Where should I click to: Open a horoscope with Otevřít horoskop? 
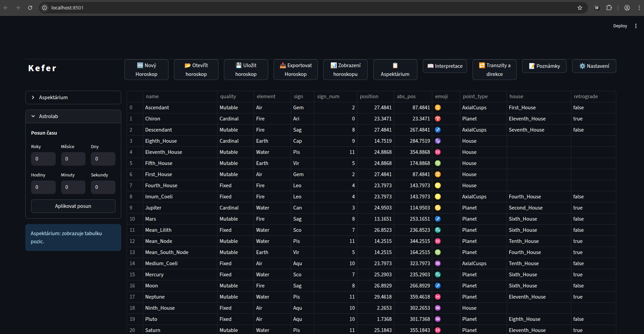(x=196, y=70)
